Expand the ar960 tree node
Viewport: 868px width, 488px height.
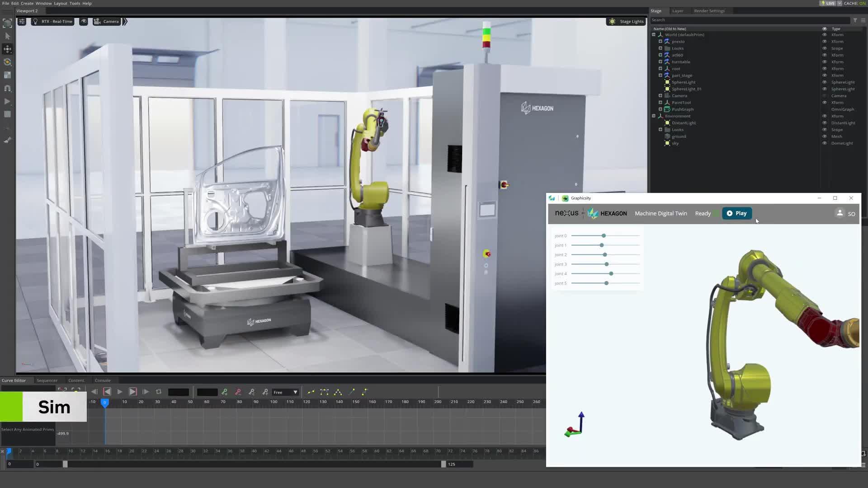[x=660, y=55]
